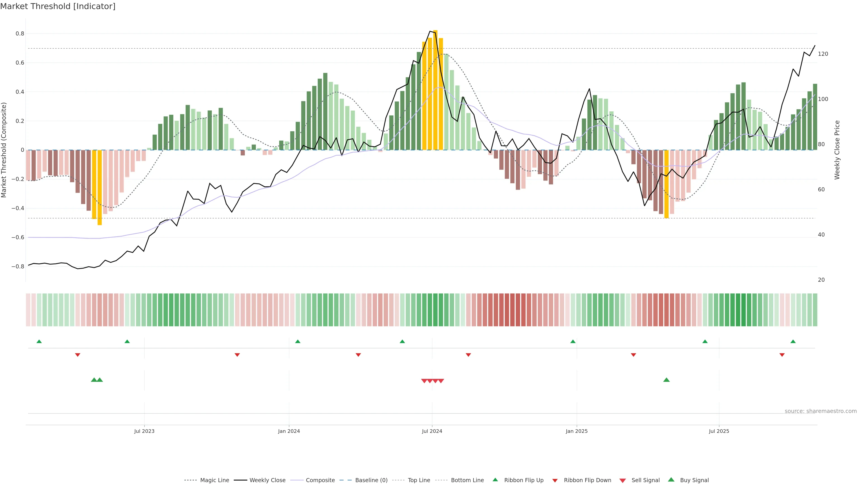Viewport: 868px width, 488px height.
Task: Click the Ribbon Flip Down legend icon
Action: (555, 481)
